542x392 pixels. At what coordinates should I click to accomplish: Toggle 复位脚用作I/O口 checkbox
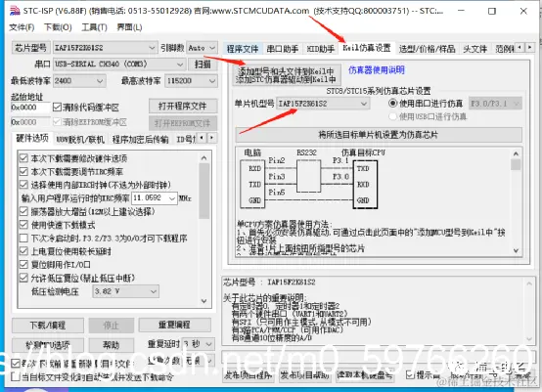point(23,265)
